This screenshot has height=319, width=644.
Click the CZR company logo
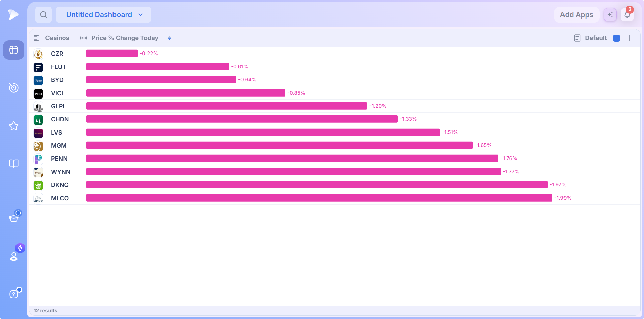pyautogui.click(x=38, y=54)
